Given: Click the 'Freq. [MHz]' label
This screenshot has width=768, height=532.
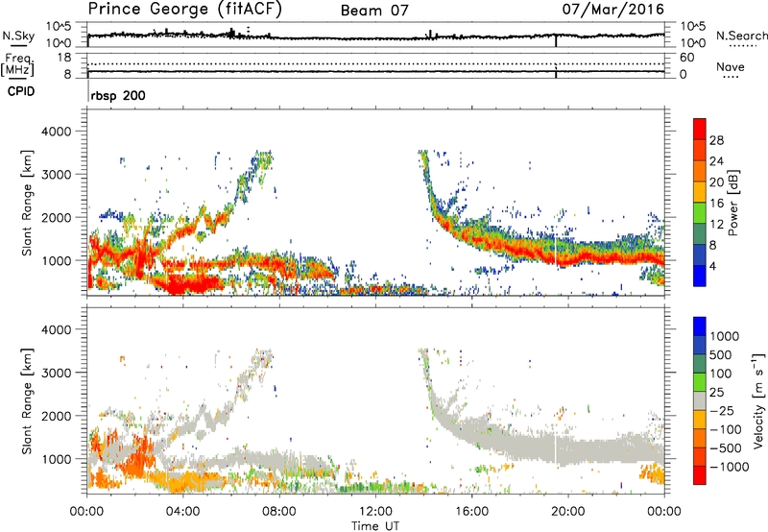Looking at the screenshot, I should coord(17,65).
